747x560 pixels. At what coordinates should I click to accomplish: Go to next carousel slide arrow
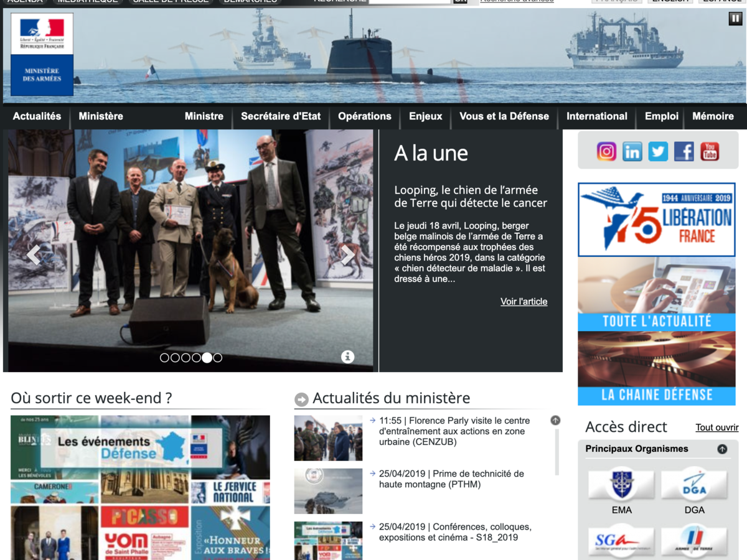pyautogui.click(x=348, y=254)
